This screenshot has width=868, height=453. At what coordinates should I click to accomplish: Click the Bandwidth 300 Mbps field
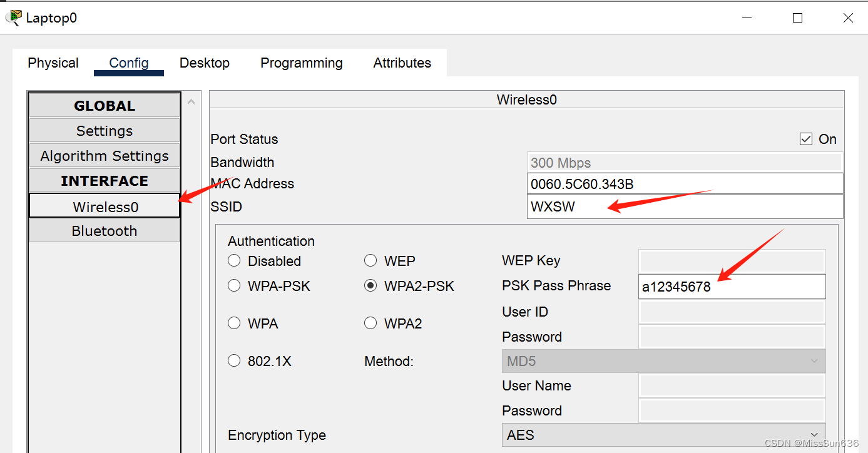(685, 163)
